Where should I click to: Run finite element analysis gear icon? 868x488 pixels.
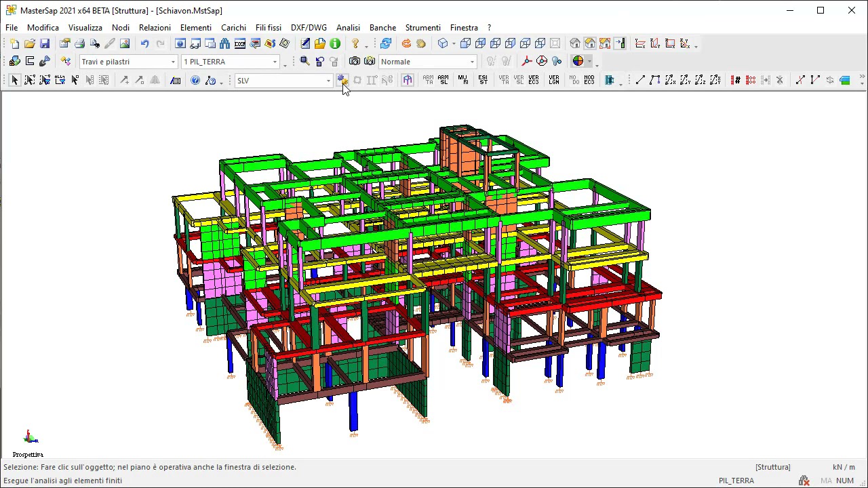pos(342,80)
